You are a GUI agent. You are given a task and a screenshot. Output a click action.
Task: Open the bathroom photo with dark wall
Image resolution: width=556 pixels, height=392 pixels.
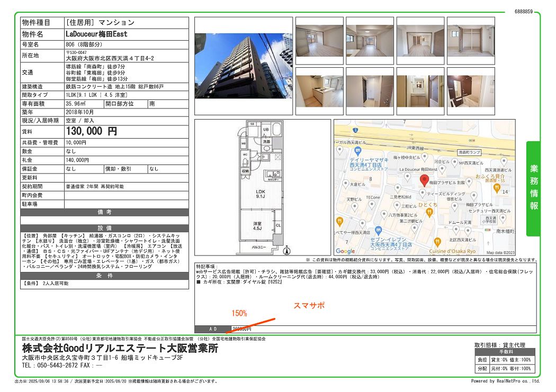[471, 88]
